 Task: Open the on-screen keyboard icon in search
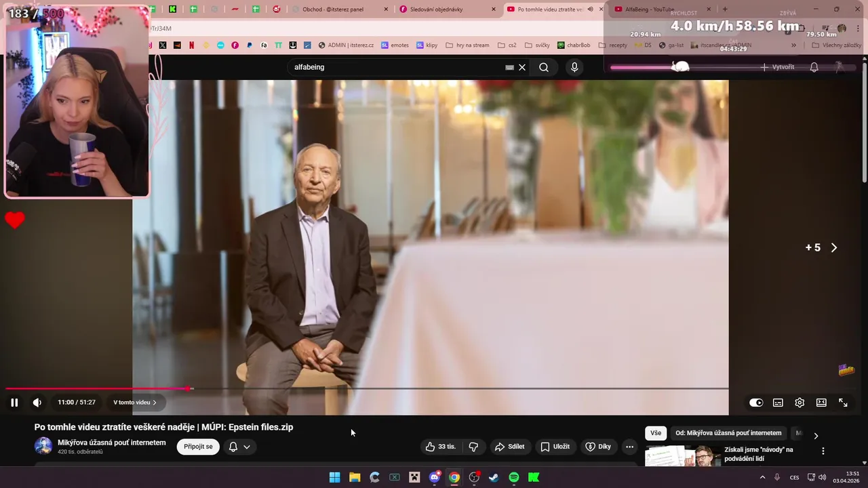[509, 67]
